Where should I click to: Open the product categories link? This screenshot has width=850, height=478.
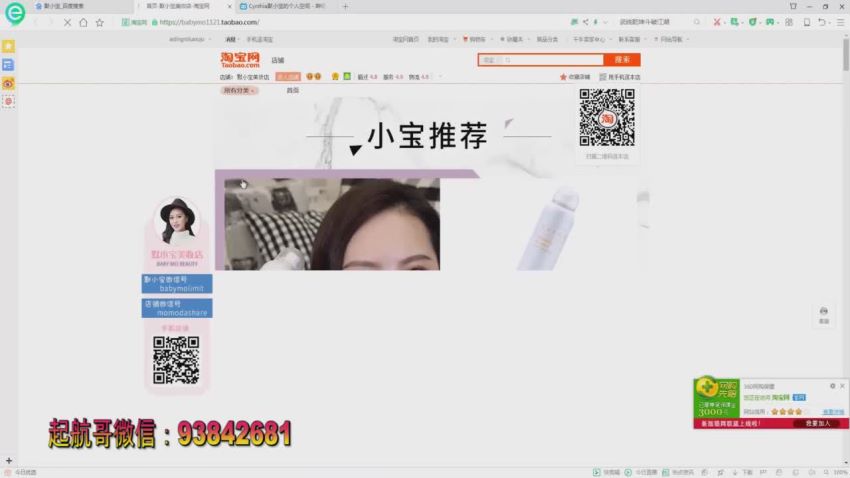[547, 40]
